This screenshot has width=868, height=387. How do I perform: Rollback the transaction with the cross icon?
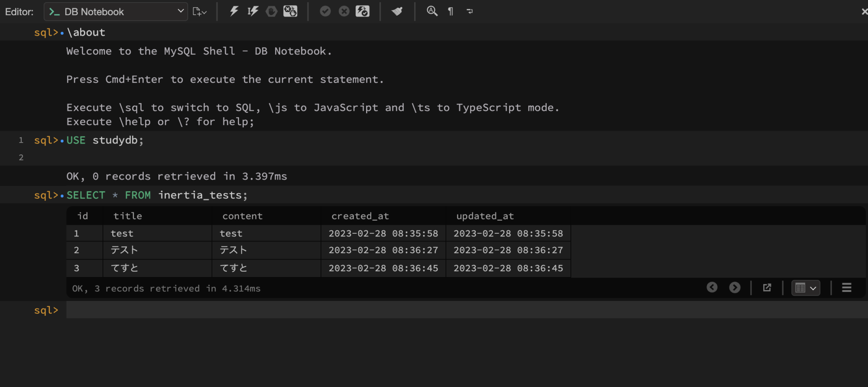pos(344,11)
